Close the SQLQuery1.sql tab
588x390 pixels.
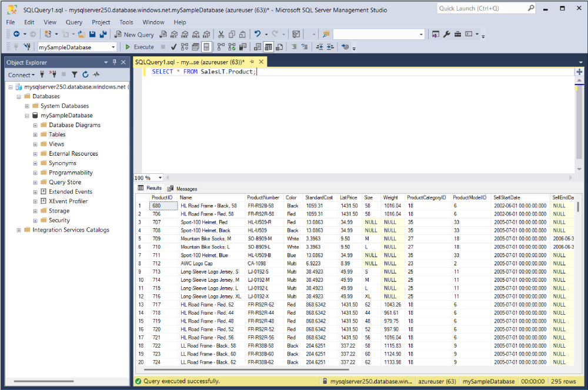pos(262,62)
